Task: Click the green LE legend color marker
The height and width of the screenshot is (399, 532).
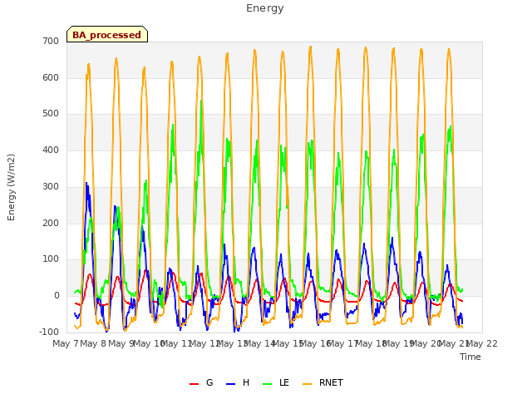Action: click(268, 384)
